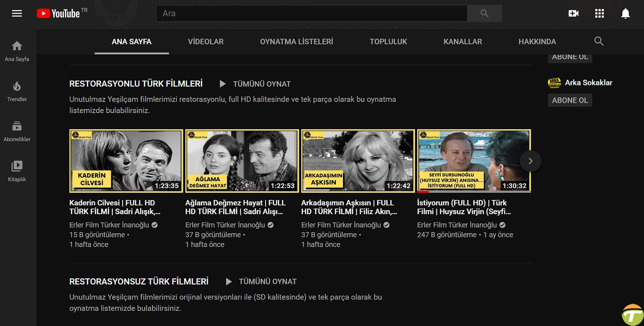Open channel name under Arkadaşımın Aşkısın
The width and height of the screenshot is (644, 326).
tap(341, 225)
